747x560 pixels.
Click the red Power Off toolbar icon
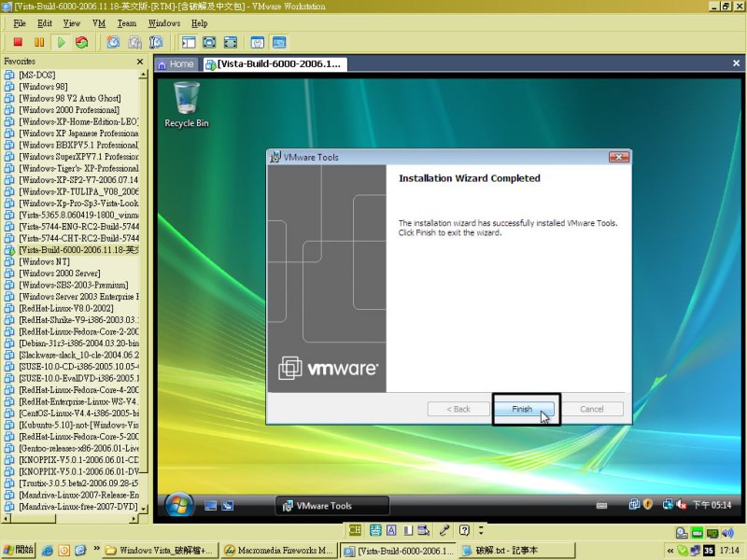[x=18, y=42]
